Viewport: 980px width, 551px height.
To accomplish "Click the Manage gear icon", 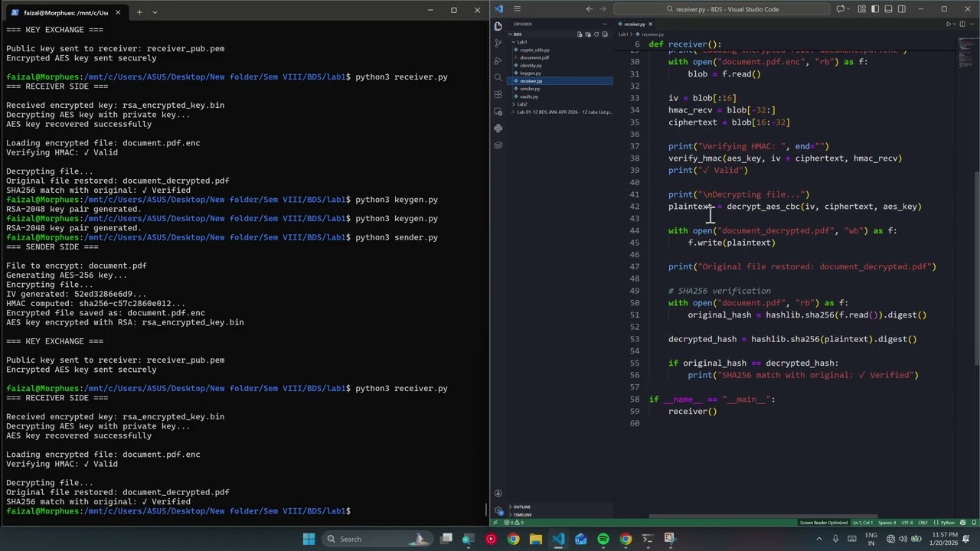I will (x=498, y=510).
